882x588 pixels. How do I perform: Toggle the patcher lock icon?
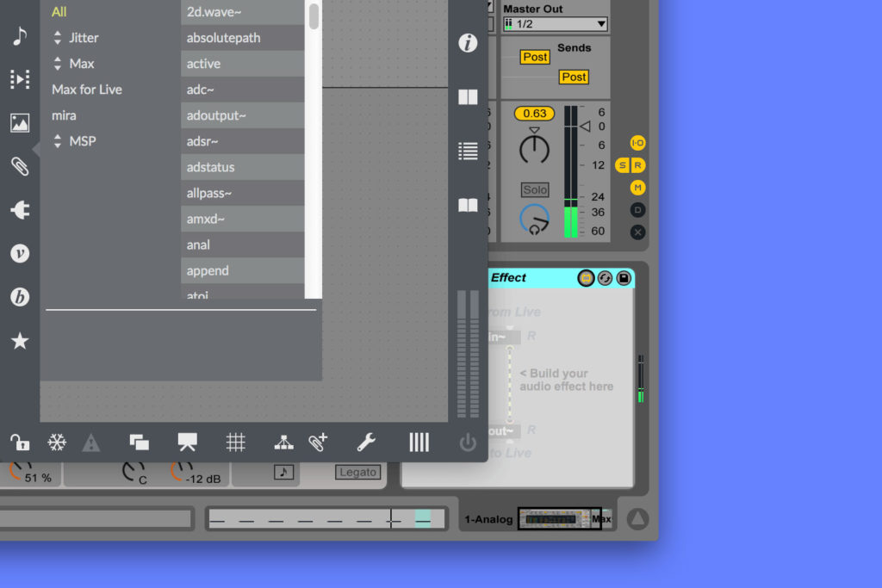[19, 443]
